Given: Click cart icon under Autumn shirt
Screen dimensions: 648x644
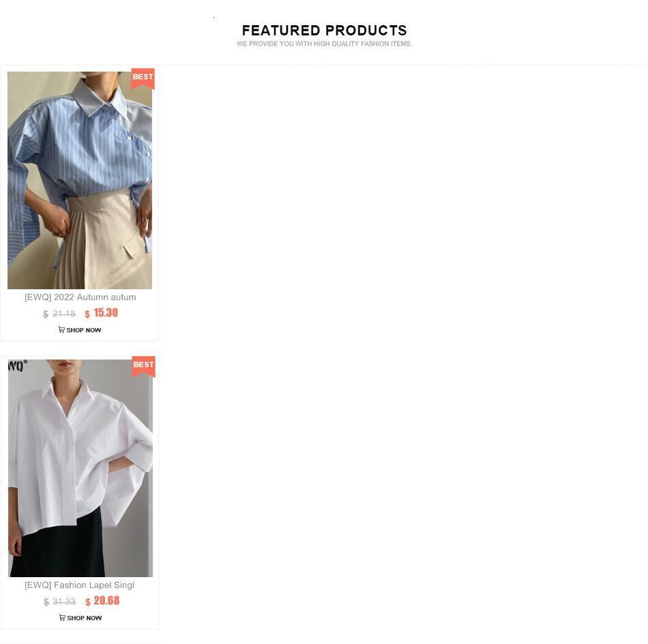Looking at the screenshot, I should [x=61, y=330].
